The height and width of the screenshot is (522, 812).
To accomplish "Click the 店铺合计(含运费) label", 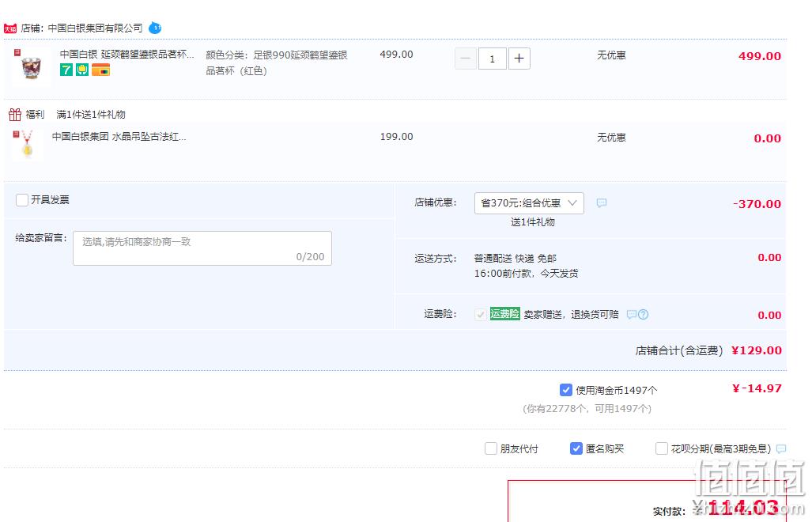I will 679,350.
